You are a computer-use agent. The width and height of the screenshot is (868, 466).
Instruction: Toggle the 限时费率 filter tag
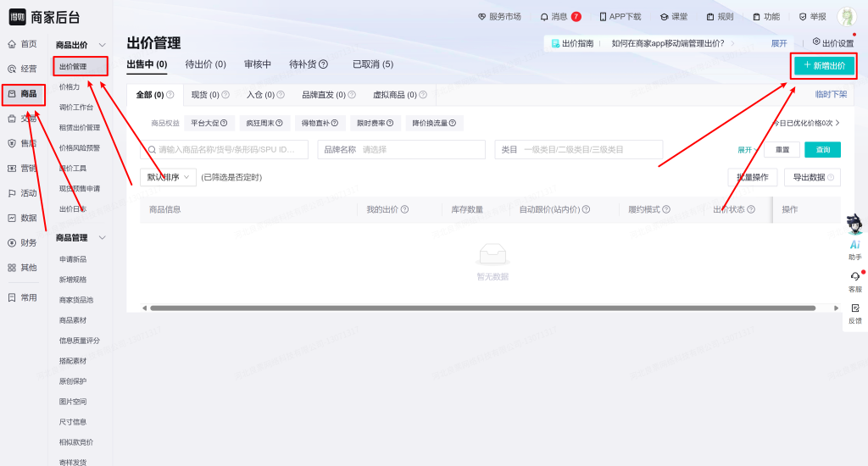[x=376, y=123]
